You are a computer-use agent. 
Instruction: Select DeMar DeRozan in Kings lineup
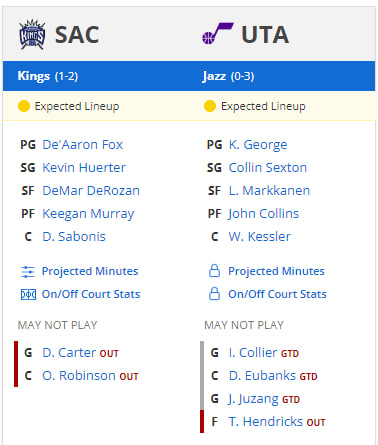91,191
